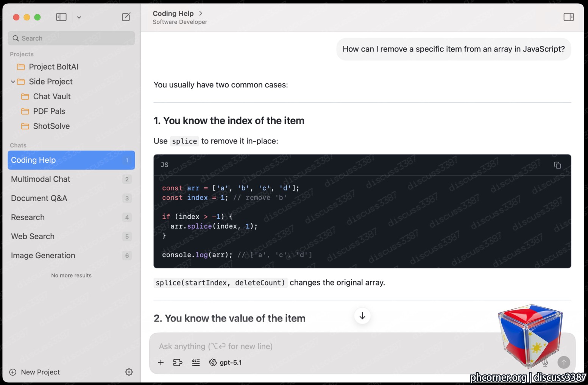The height and width of the screenshot is (385, 588).
Task: Toggle the left sidebar panel icon
Action: [x=61, y=17]
